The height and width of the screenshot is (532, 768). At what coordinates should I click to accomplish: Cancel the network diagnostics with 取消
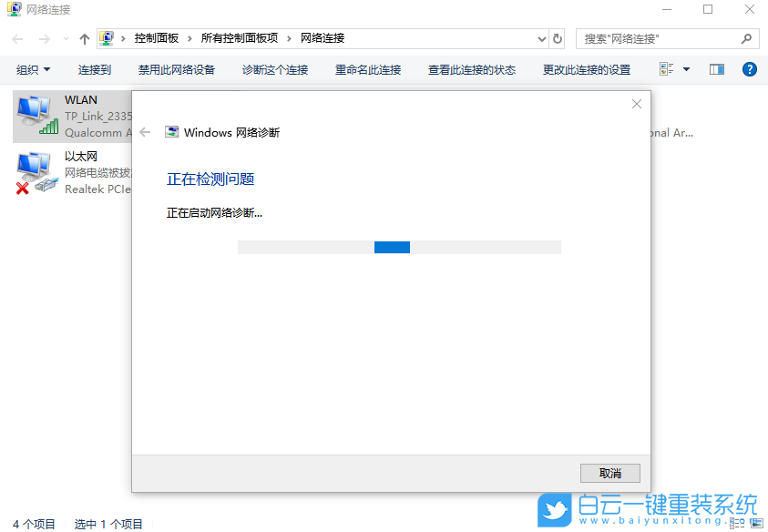(x=609, y=473)
